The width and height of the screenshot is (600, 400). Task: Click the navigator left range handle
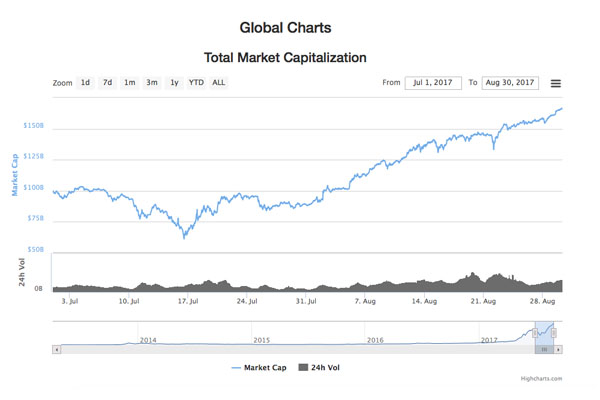click(x=535, y=332)
